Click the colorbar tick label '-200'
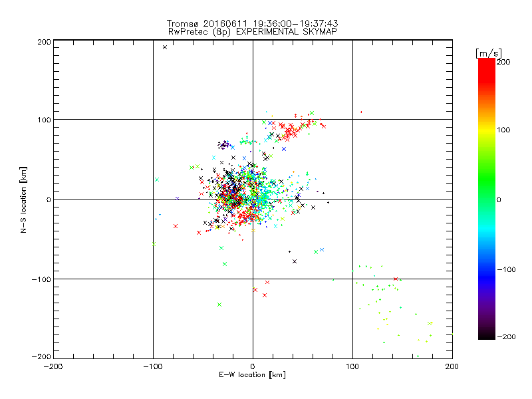Image resolution: width=532 pixels, height=399 pixels. tap(506, 336)
